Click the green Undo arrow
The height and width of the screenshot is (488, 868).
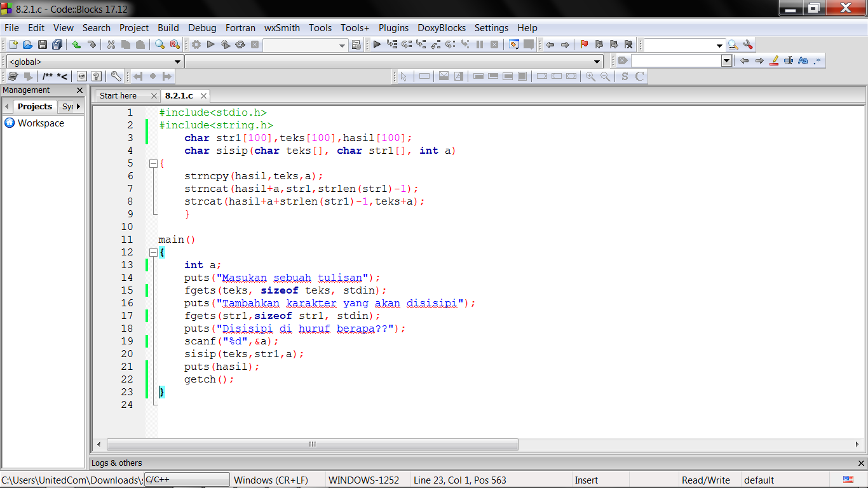point(76,44)
